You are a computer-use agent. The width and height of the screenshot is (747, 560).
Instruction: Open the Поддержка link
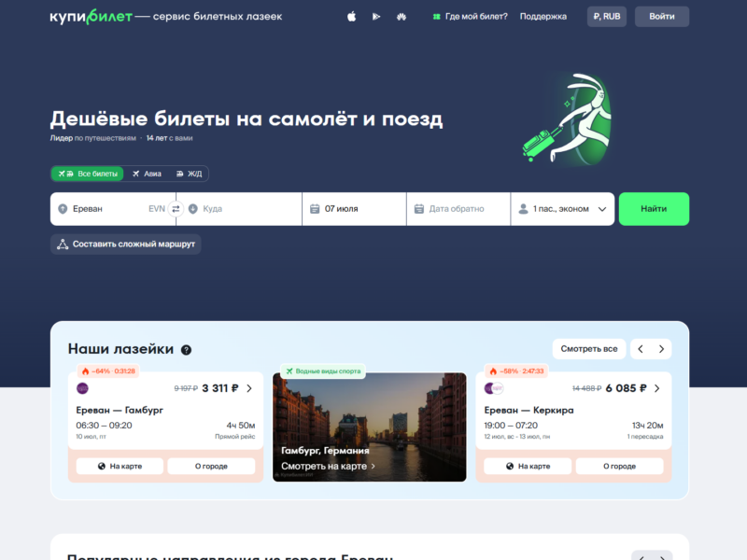coord(543,17)
